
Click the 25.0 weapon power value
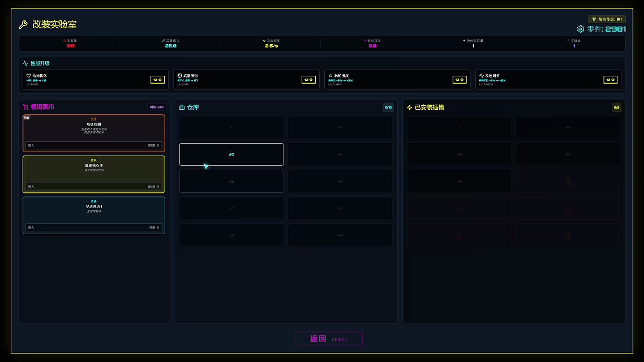coord(171,46)
